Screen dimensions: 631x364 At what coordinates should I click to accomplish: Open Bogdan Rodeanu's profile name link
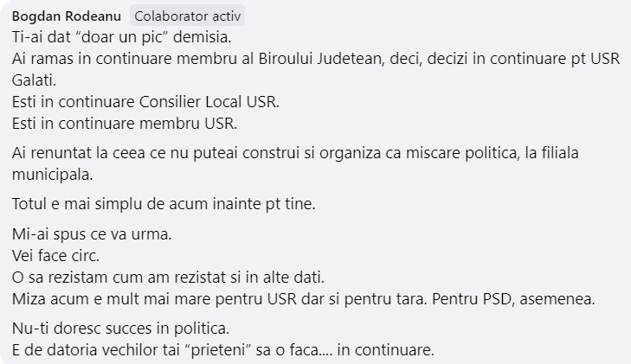pos(67,16)
